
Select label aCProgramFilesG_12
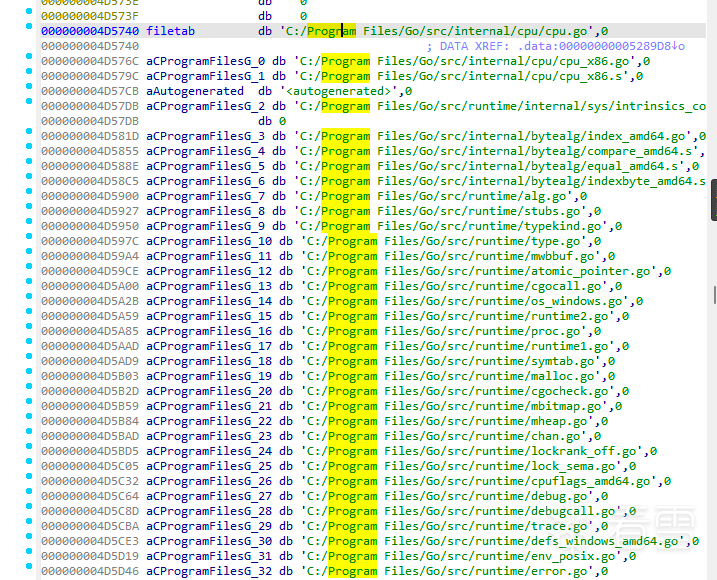(x=209, y=271)
